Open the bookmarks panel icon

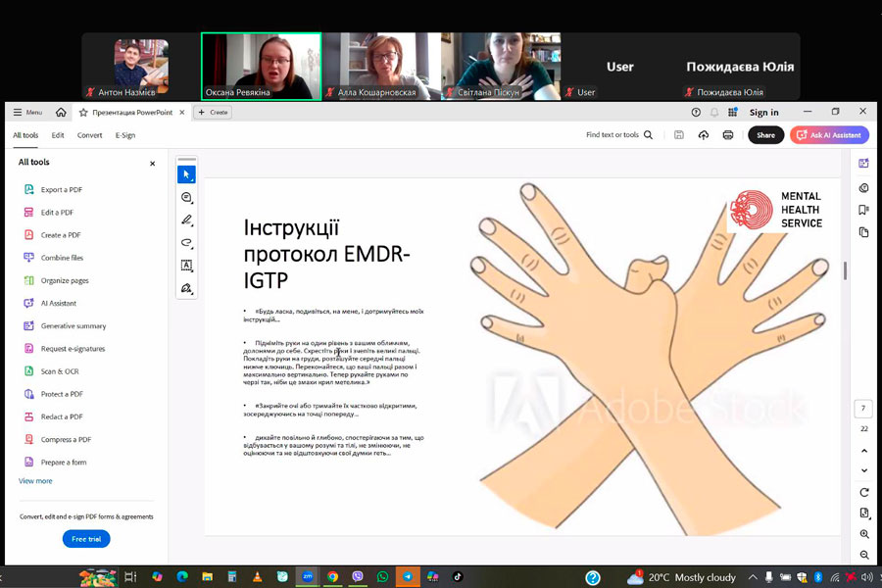pyautogui.click(x=863, y=210)
